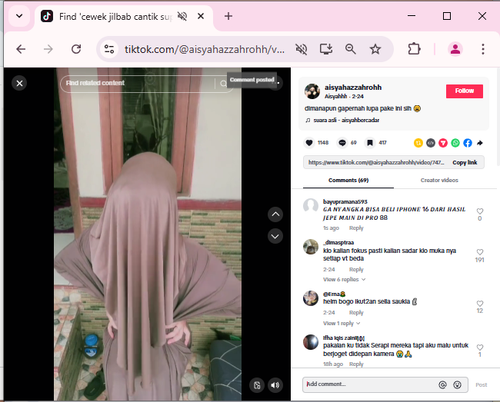This screenshot has width=500, height=402.
Task: View site information icon in address bar
Action: pyautogui.click(x=109, y=49)
